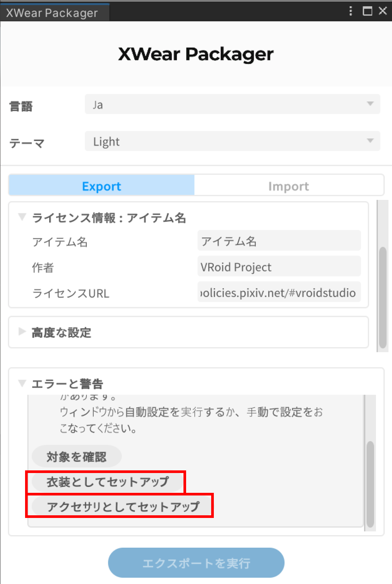The height and width of the screenshot is (584, 392).
Task: Collapse the エラーと警告 section
Action: point(22,383)
